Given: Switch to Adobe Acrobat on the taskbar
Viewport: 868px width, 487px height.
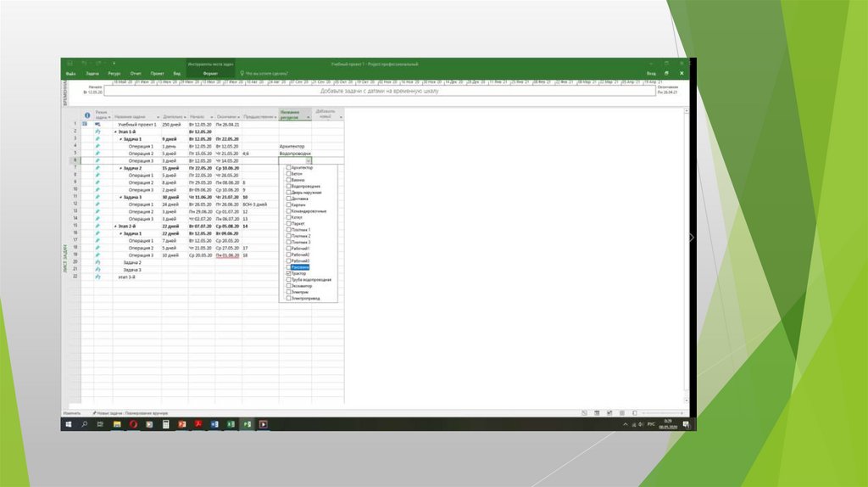Looking at the screenshot, I should [198, 424].
